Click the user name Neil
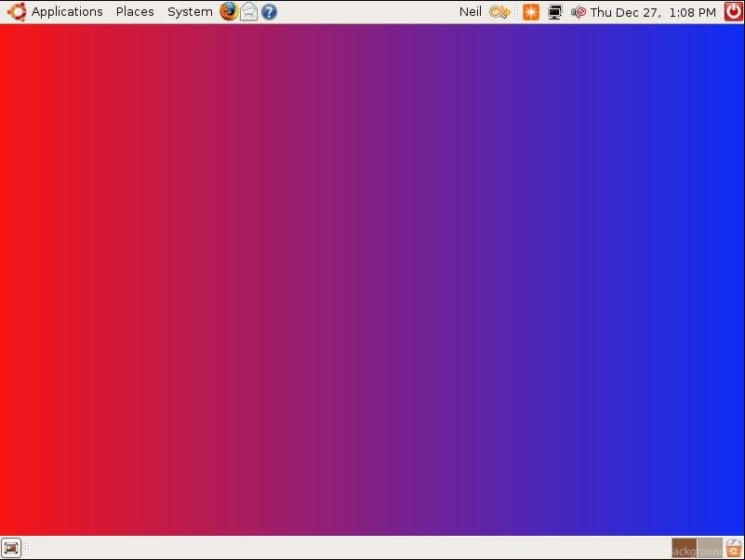 [471, 12]
